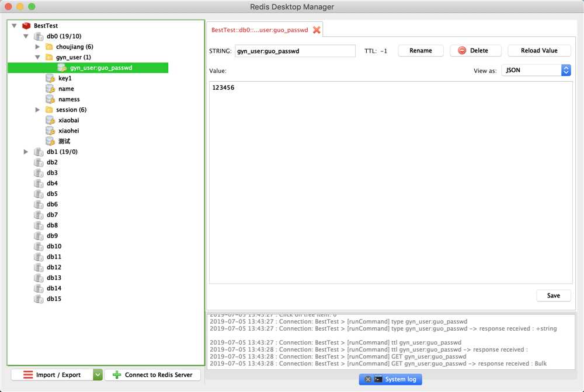Expand the db1 database node

(26, 152)
